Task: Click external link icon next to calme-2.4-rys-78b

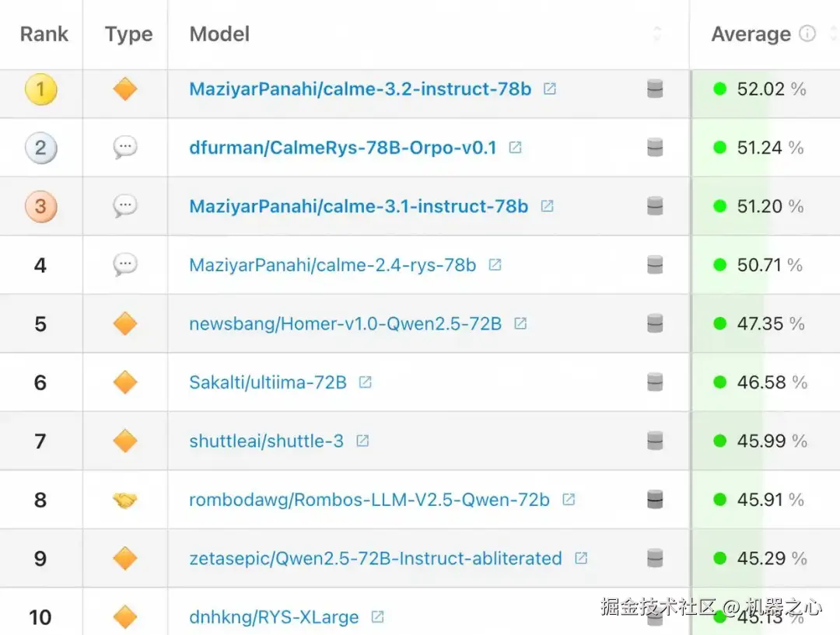Action: coord(495,264)
